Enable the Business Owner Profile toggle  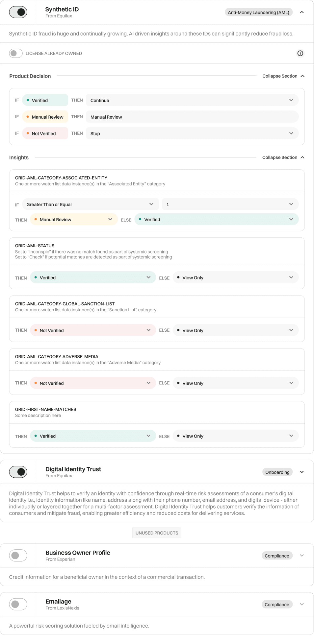pyautogui.click(x=18, y=556)
